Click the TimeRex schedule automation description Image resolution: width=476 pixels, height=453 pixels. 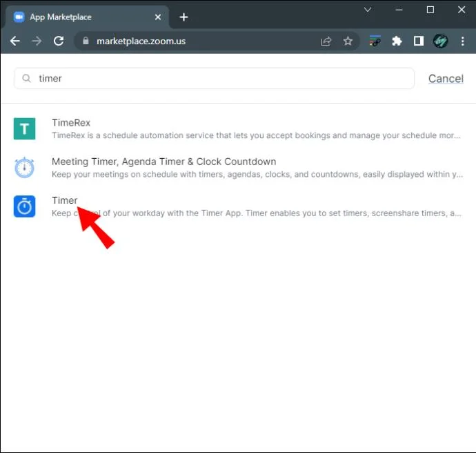(256, 135)
